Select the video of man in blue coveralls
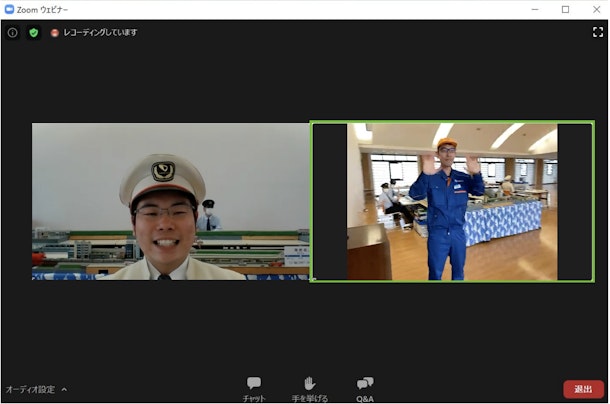Image resolution: width=610 pixels, height=404 pixels. click(x=451, y=201)
